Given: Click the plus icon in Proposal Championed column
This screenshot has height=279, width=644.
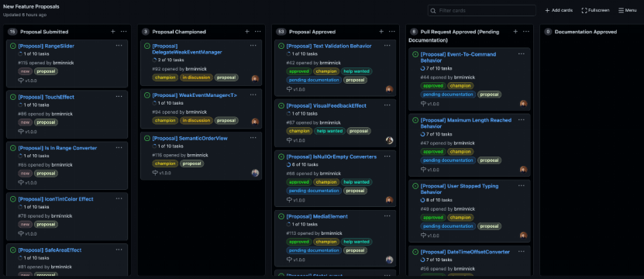Looking at the screenshot, I should pos(247,32).
